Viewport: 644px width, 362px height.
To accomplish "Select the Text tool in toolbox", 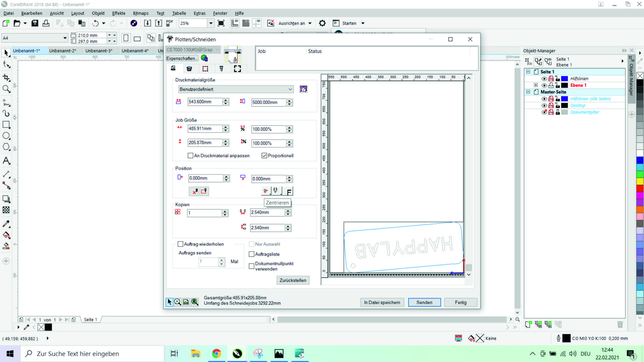I will (x=6, y=161).
